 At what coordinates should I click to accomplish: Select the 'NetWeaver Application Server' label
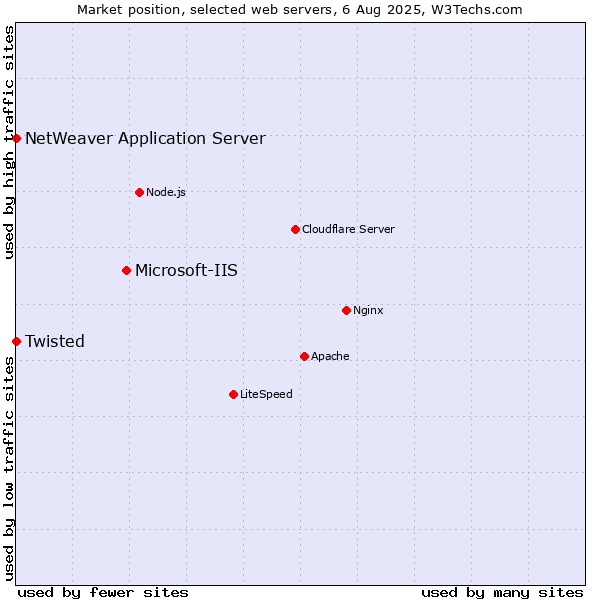tap(145, 139)
